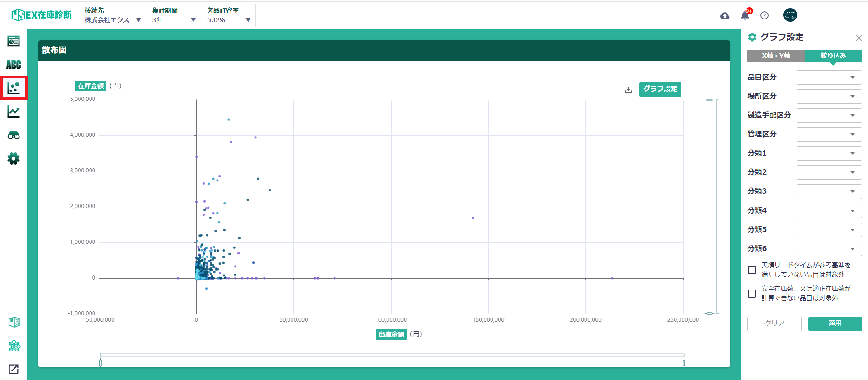The width and height of the screenshot is (868, 380).
Task: Switch to the X軸・Y軸 tab
Action: 775,56
